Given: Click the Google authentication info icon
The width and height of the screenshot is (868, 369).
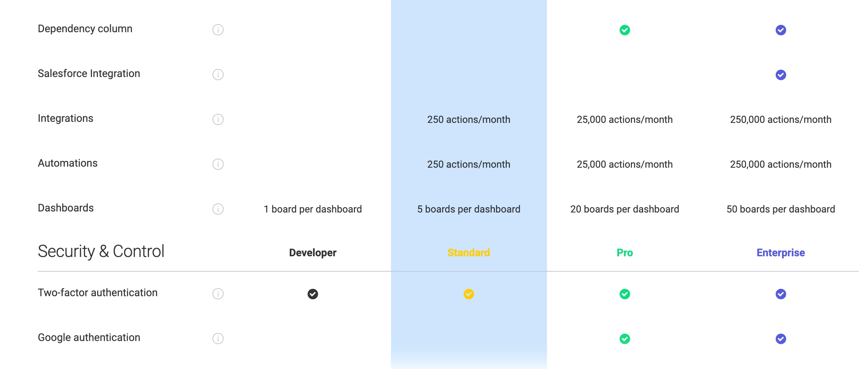Looking at the screenshot, I should 218,339.
